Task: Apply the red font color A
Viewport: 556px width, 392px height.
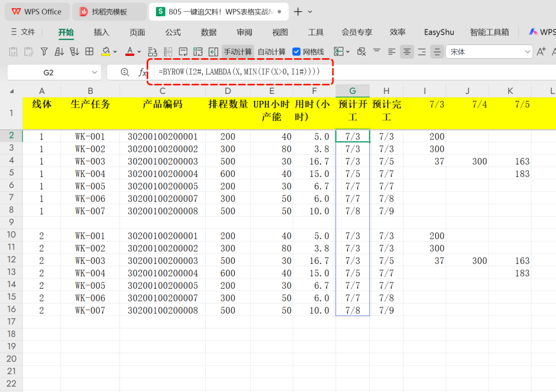Action: coord(130,52)
